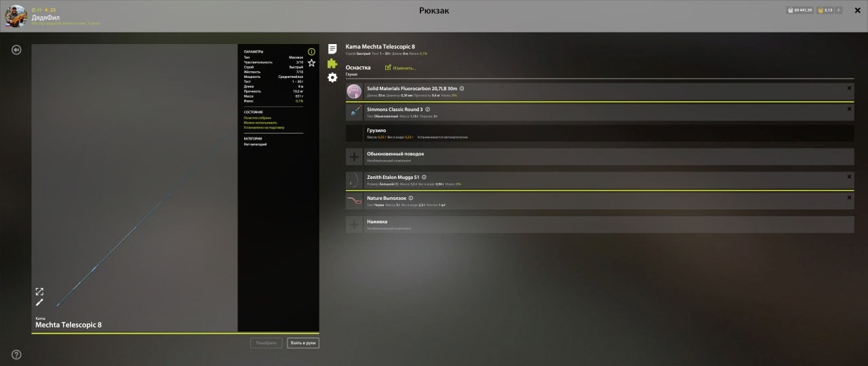Show info for Nature Выползок bait

410,198
